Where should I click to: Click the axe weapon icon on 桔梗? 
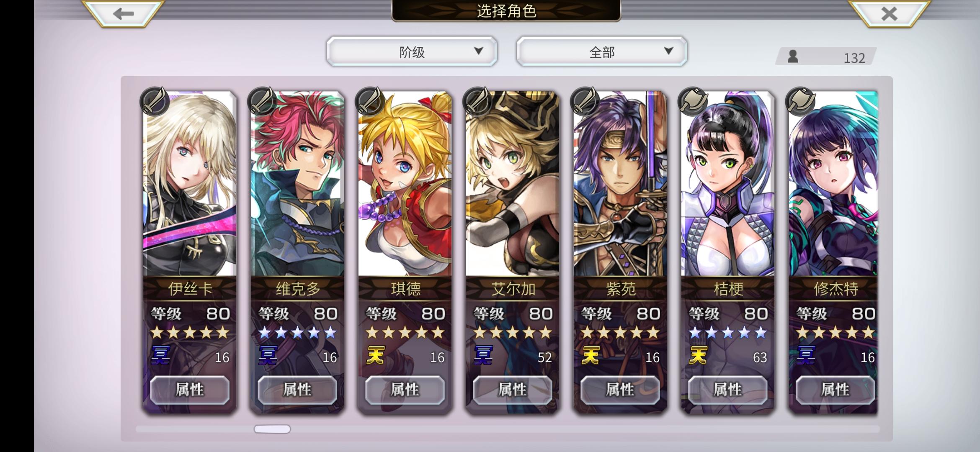click(693, 101)
